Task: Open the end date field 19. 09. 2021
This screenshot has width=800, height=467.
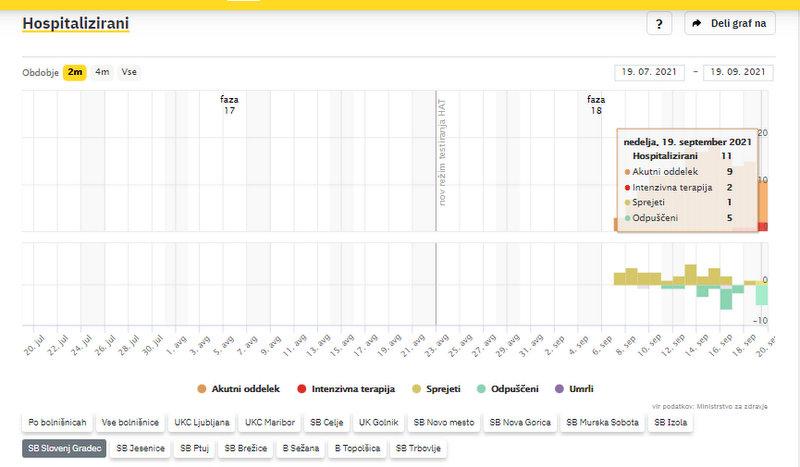Action: pyautogui.click(x=739, y=72)
